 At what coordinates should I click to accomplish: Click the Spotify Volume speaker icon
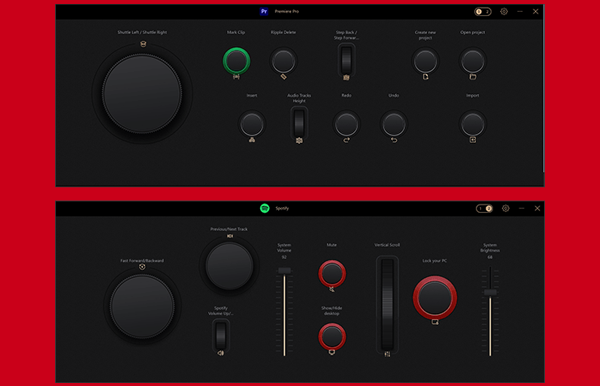tap(221, 353)
